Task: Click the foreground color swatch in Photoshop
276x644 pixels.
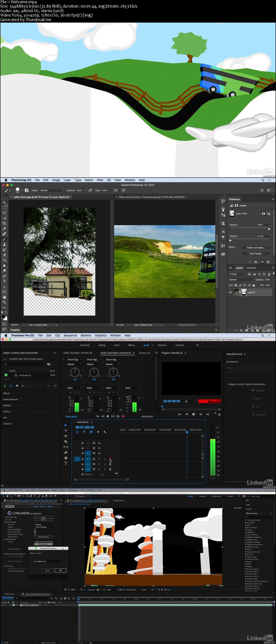Action: click(3, 317)
